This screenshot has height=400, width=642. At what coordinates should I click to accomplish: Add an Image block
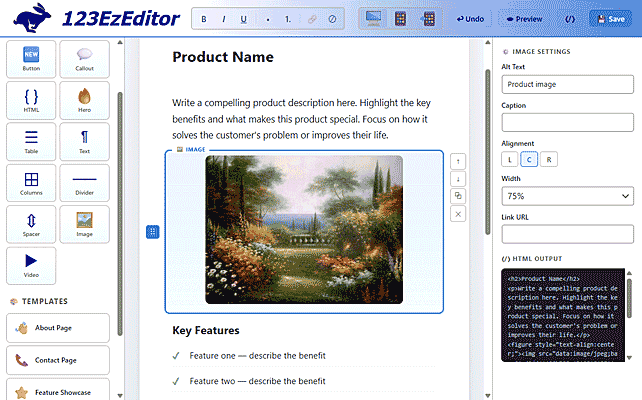[84, 224]
